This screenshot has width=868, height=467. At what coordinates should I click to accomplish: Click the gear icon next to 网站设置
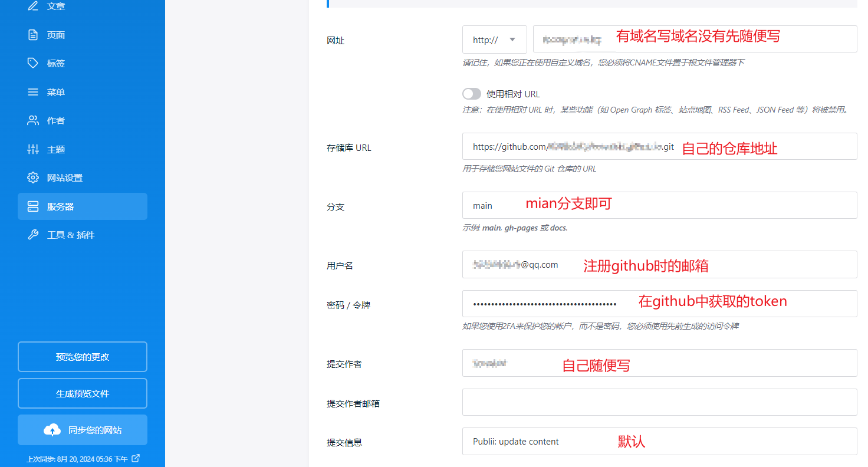click(33, 177)
